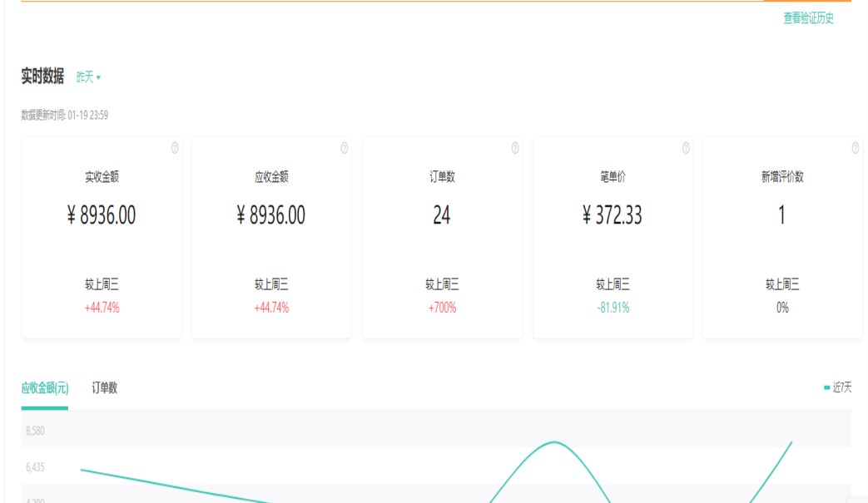This screenshot has height=503, width=868.
Task: Click help icon on 实收金额 card
Action: (x=175, y=148)
